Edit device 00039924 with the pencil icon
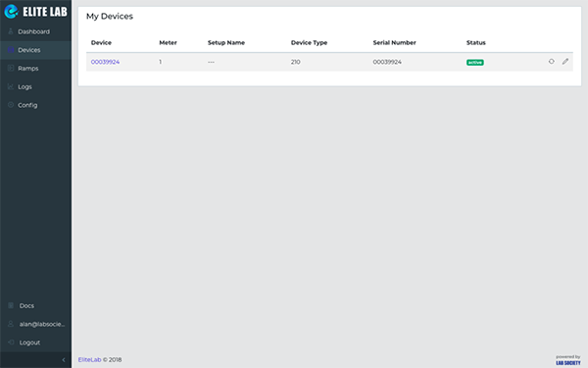Viewport: 588px width, 368px height. click(x=565, y=61)
